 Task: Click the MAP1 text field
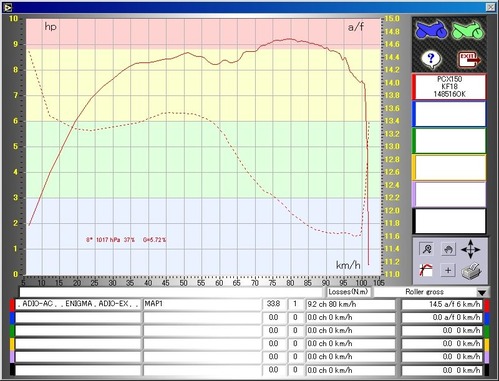[202, 304]
